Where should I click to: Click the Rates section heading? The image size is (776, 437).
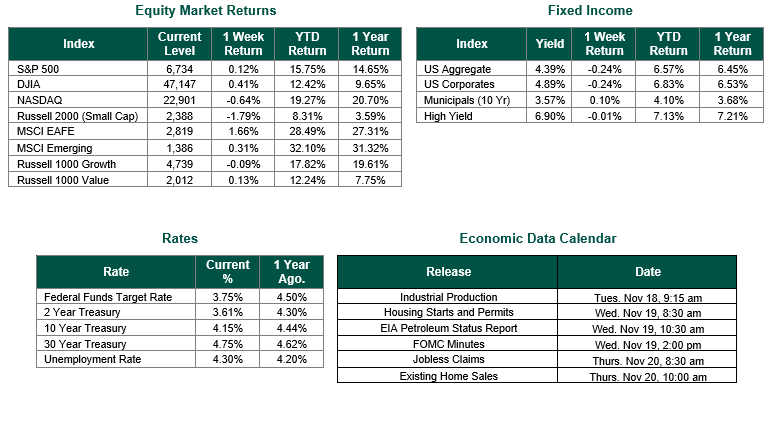(180, 239)
